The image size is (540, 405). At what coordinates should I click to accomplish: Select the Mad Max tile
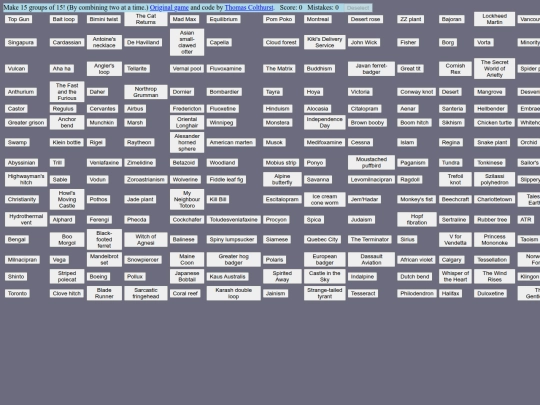tap(184, 19)
